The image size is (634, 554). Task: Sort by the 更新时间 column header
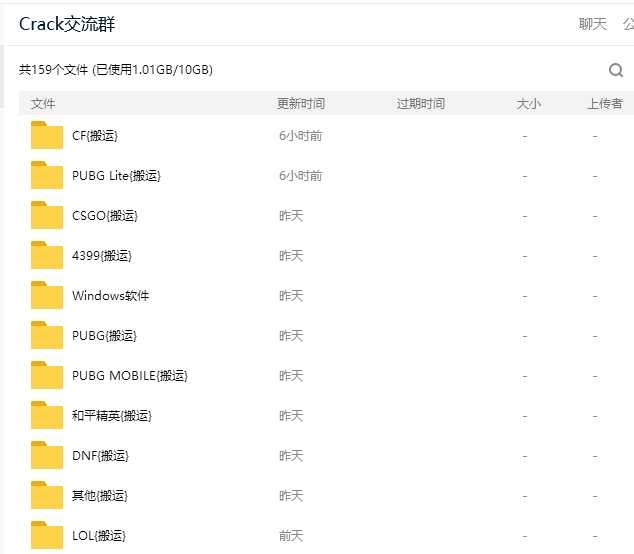click(x=301, y=104)
